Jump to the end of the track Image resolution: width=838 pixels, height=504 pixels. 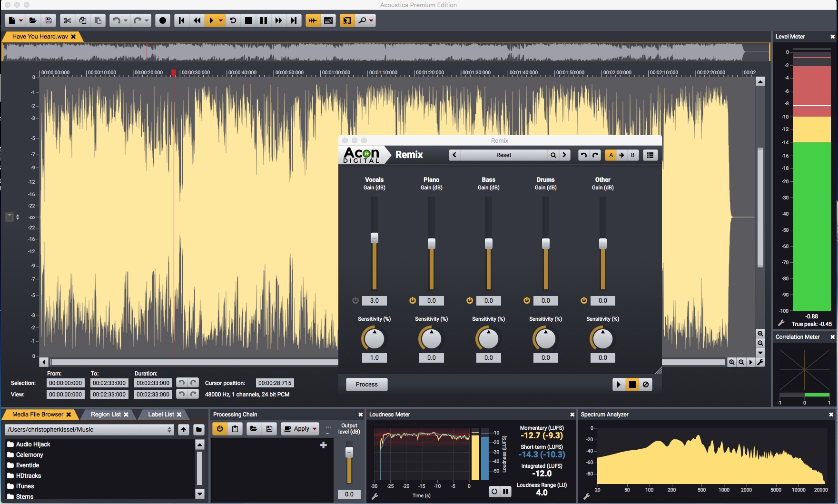click(294, 20)
